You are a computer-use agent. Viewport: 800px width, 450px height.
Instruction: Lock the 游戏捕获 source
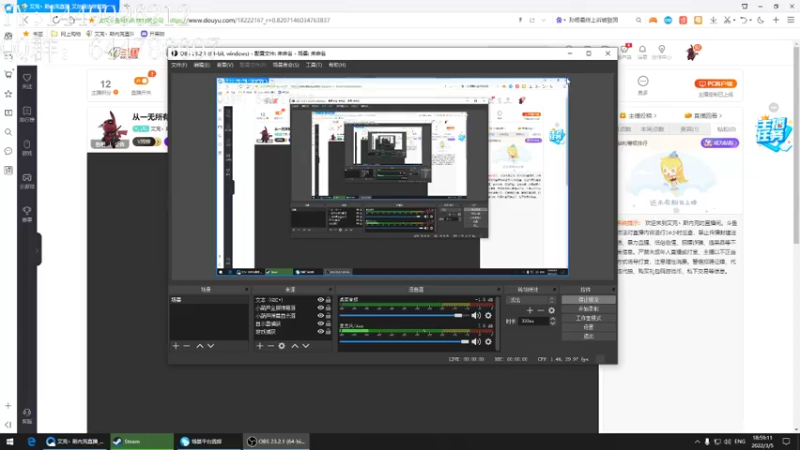click(328, 332)
